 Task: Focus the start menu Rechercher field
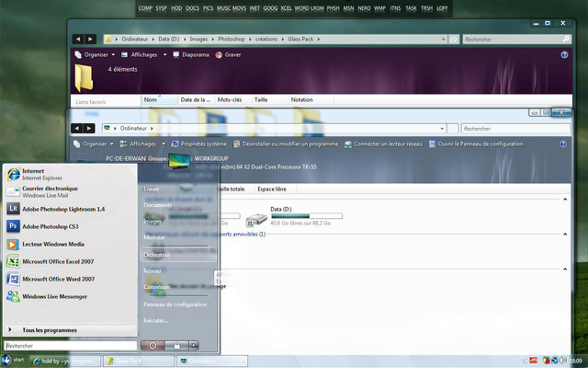(x=70, y=346)
